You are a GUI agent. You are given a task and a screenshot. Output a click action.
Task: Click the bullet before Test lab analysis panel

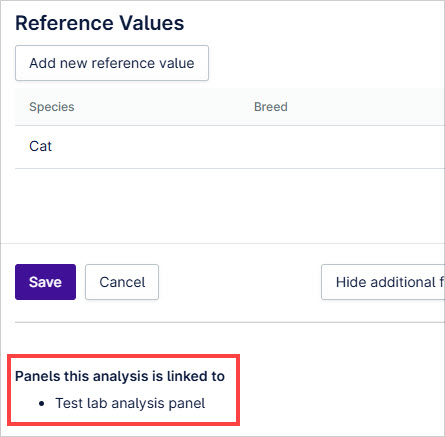click(x=41, y=404)
